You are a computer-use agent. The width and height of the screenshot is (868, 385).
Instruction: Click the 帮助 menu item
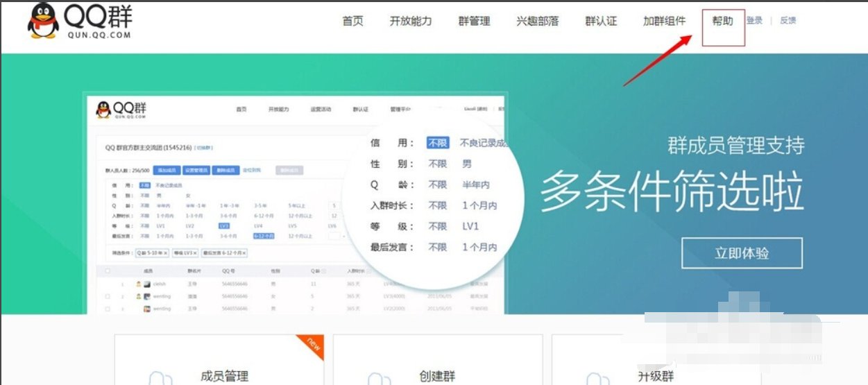(723, 21)
